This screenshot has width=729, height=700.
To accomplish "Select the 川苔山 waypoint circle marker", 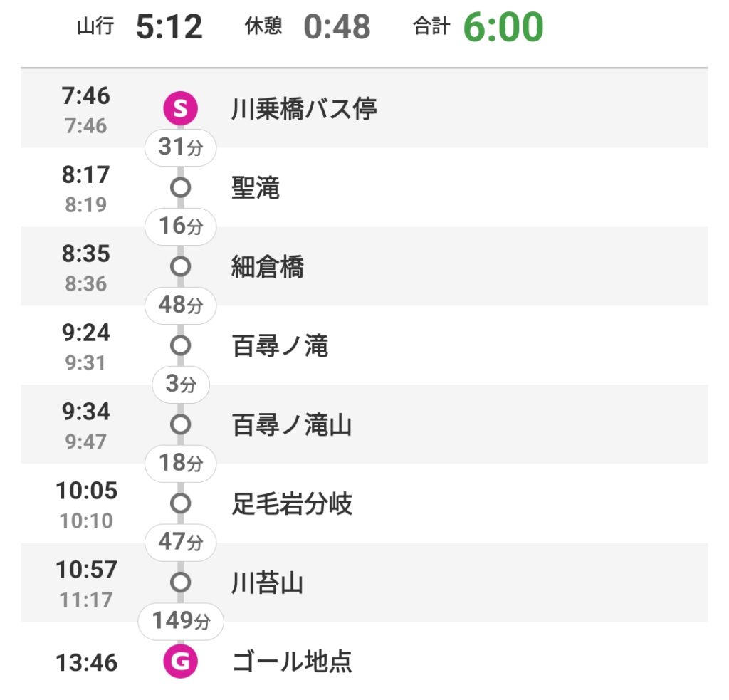I will (180, 583).
